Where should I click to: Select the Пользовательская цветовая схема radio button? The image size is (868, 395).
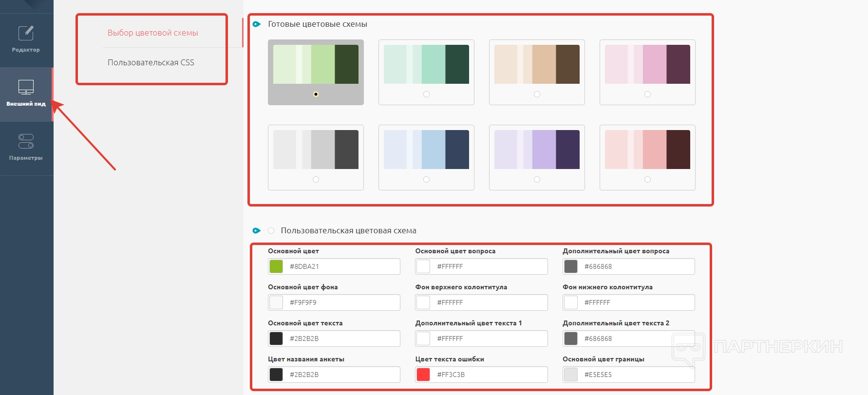[x=271, y=230]
